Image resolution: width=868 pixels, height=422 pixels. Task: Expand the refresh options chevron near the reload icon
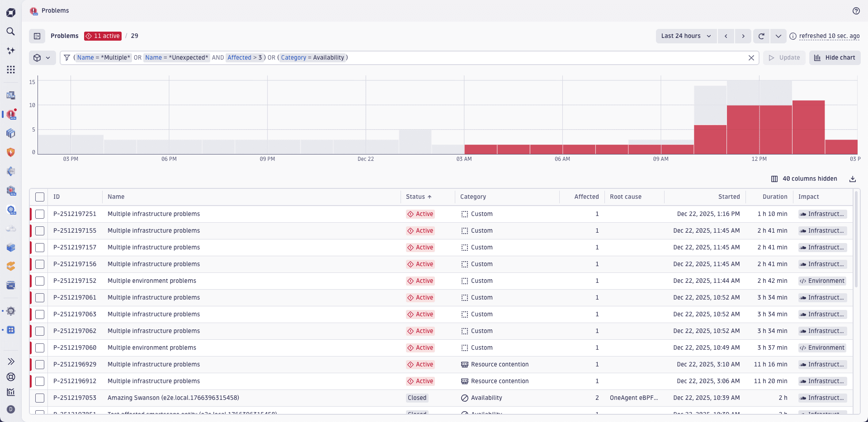pos(778,36)
